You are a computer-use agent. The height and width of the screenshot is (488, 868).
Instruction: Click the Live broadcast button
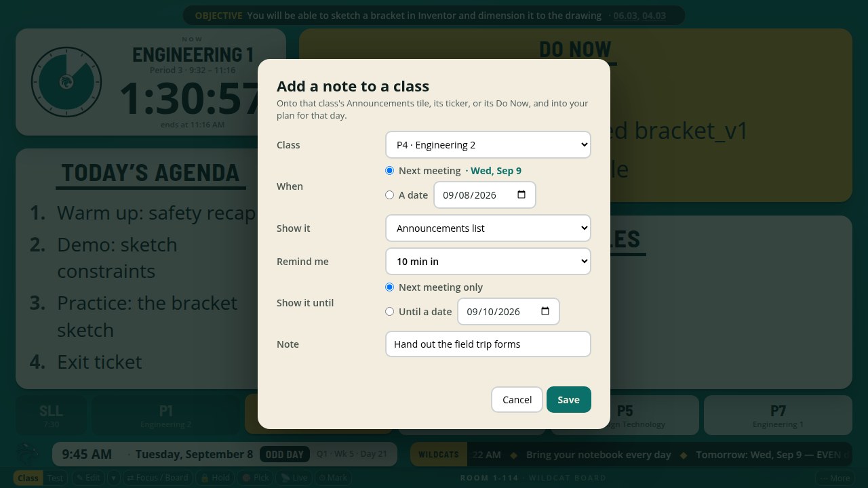[294, 478]
